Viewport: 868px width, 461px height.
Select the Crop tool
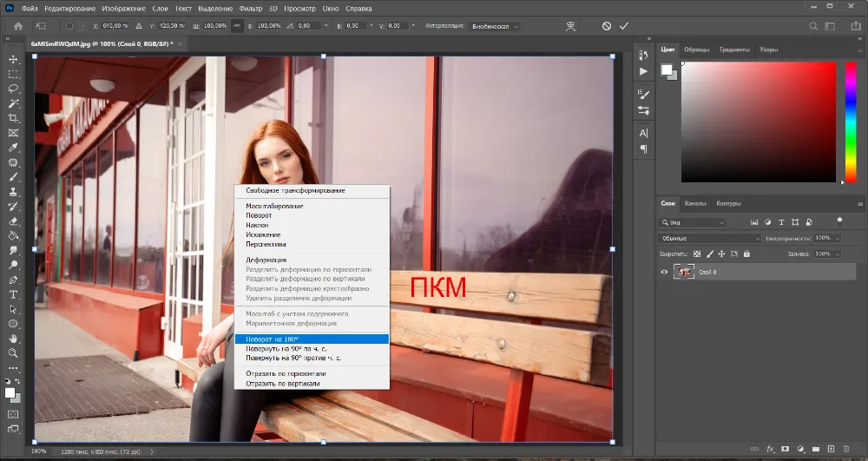pyautogui.click(x=13, y=118)
